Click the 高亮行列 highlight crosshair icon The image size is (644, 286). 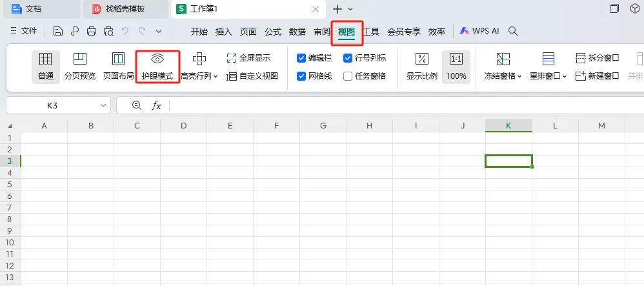(199, 59)
